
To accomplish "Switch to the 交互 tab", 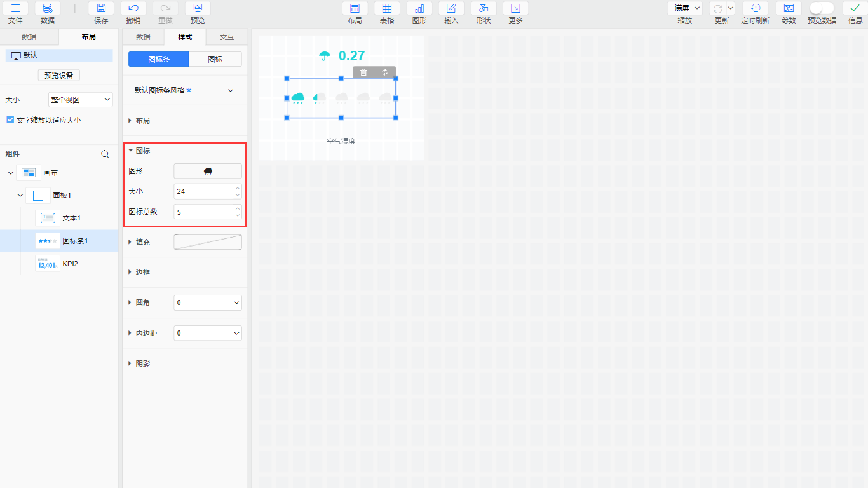I will coord(227,37).
